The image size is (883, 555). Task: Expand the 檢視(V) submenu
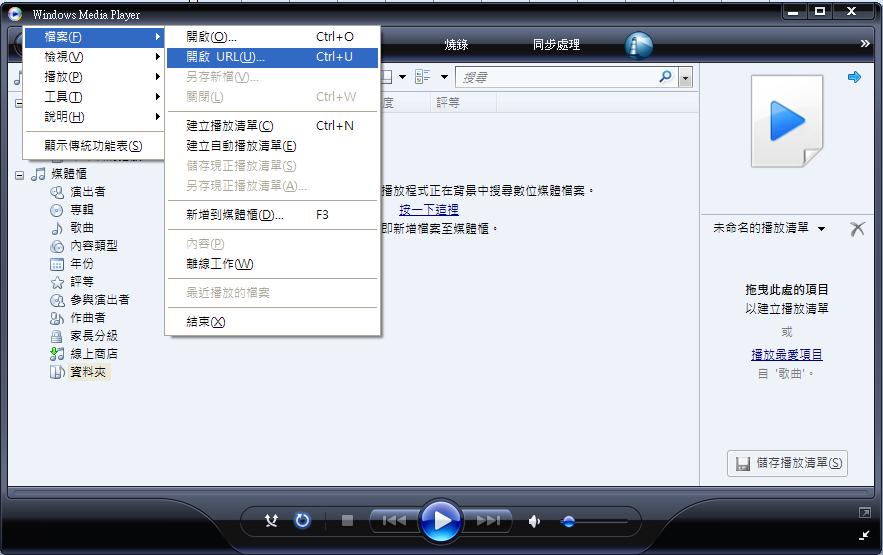[x=93, y=57]
